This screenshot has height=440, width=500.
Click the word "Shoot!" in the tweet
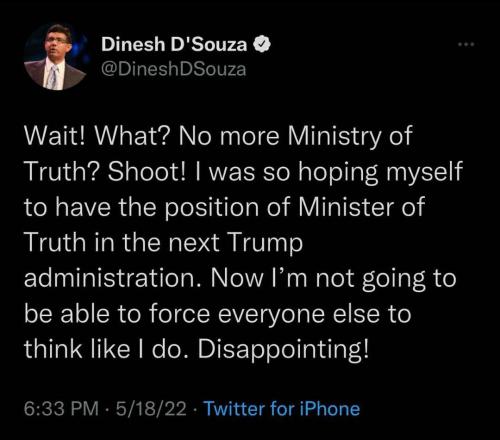click(146, 172)
